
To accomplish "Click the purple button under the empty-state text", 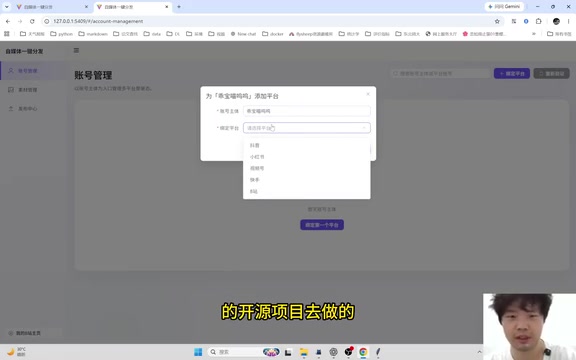I will coord(322,225).
